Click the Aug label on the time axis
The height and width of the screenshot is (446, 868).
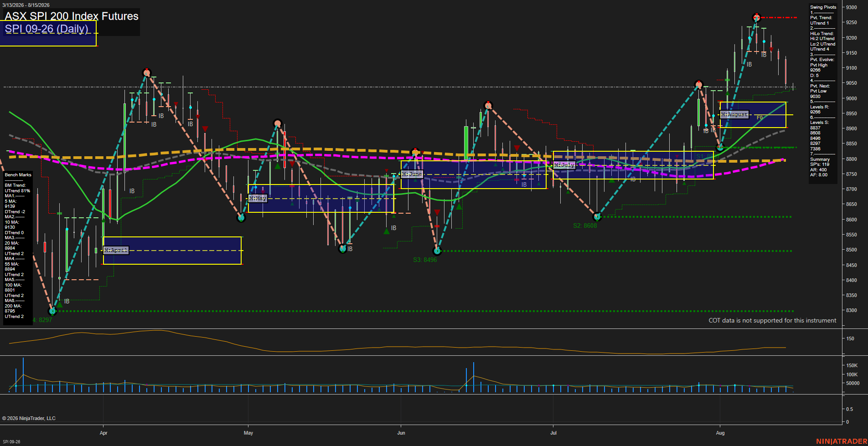[x=720, y=433]
